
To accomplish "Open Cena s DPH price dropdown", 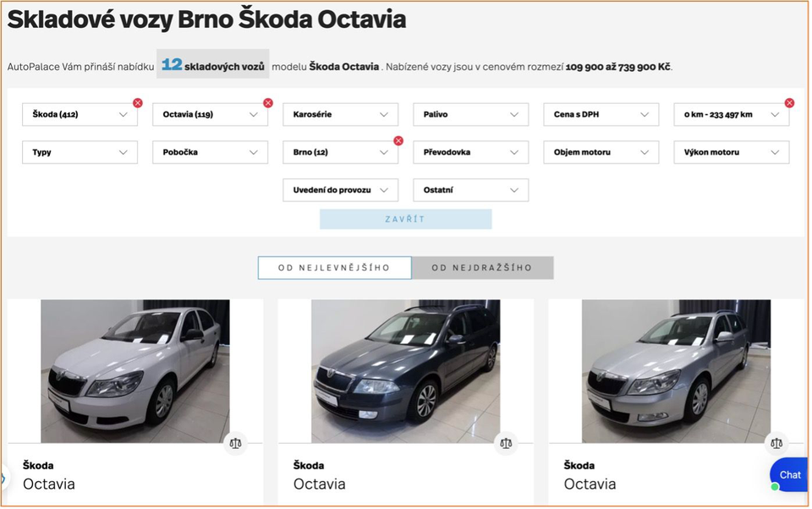I will point(601,115).
